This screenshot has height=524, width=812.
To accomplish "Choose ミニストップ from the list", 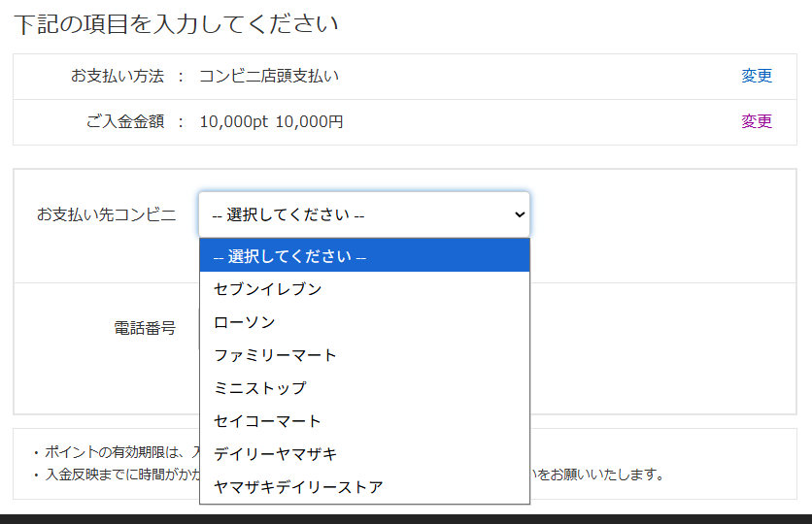I will click(x=364, y=388).
